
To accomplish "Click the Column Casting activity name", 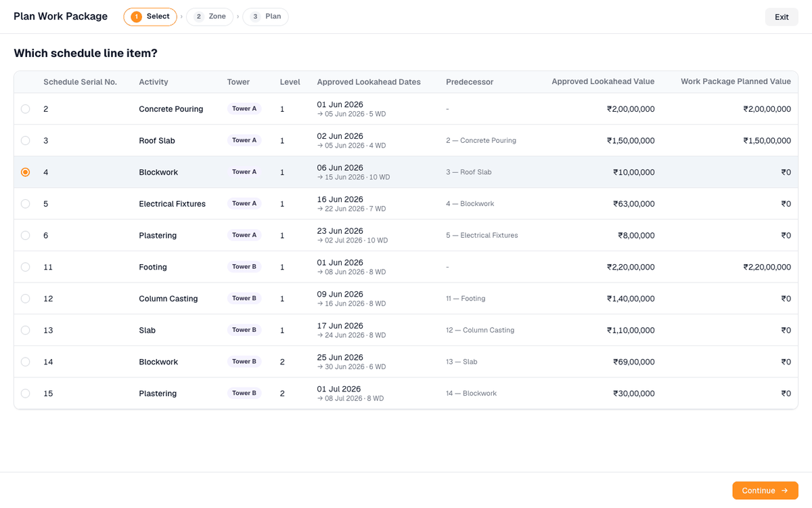I will 168,299.
